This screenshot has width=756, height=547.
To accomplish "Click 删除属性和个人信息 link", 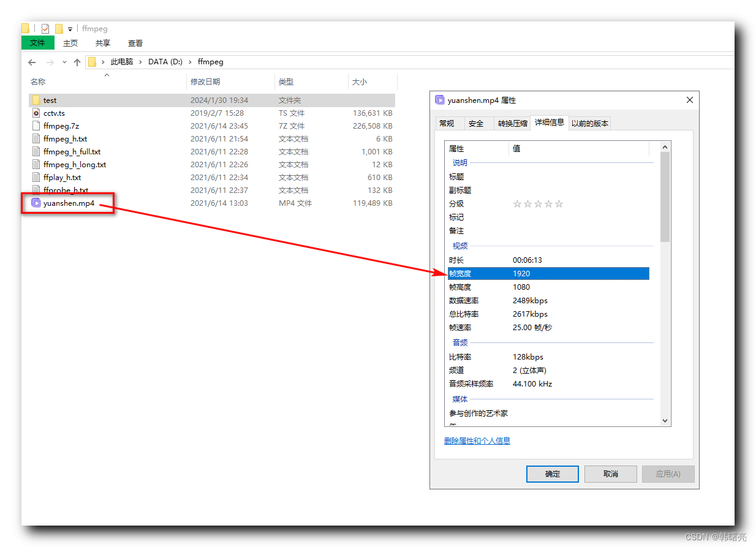I will tap(477, 440).
